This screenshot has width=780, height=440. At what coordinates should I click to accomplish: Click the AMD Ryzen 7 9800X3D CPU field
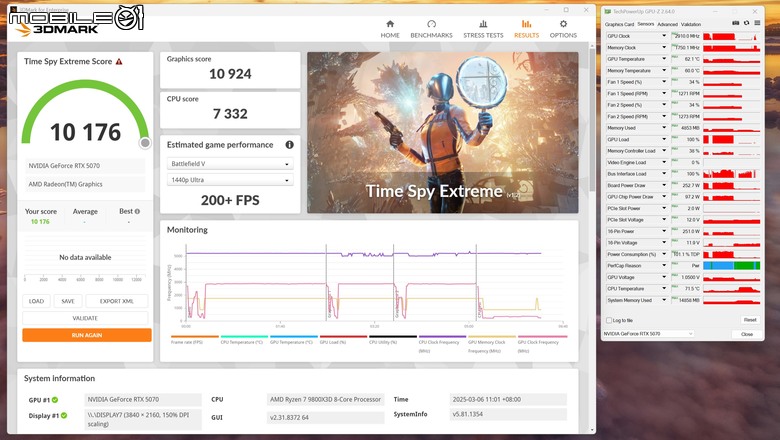pos(325,399)
